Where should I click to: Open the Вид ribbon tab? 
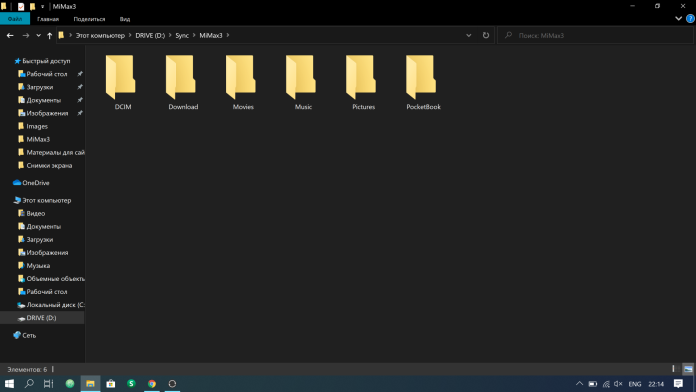[125, 19]
